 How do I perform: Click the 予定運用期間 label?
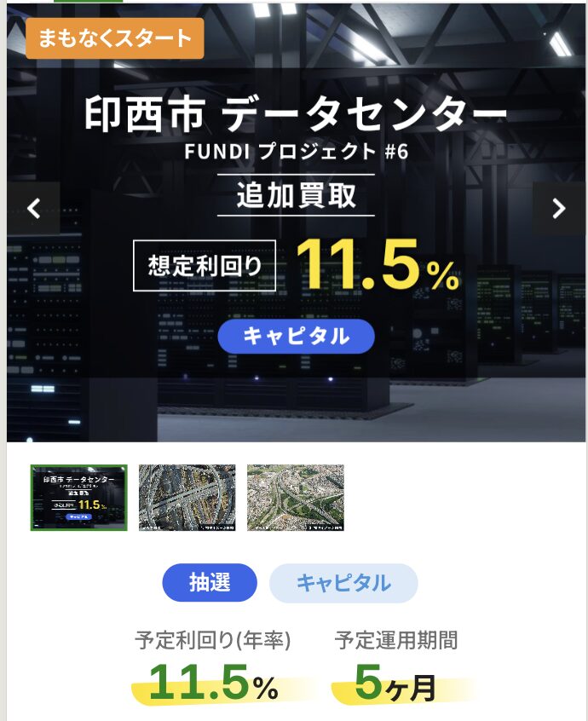coord(395,640)
